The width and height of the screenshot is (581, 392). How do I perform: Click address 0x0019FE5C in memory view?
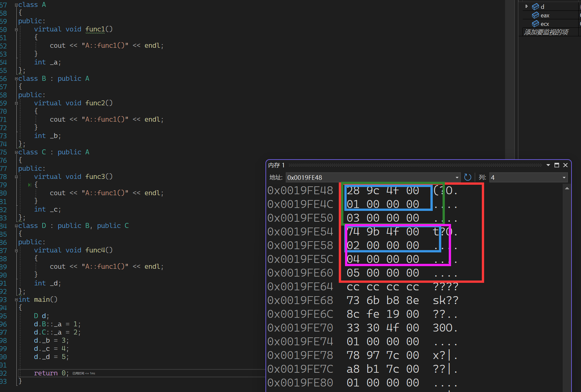tap(300, 259)
